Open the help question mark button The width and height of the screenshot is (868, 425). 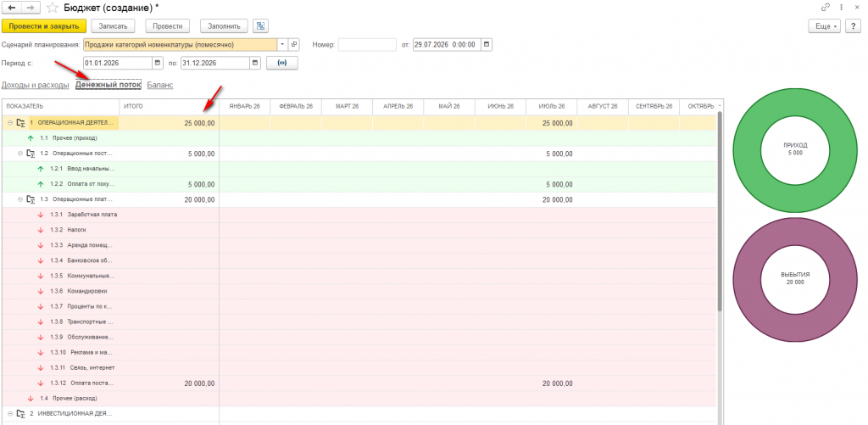tap(853, 26)
